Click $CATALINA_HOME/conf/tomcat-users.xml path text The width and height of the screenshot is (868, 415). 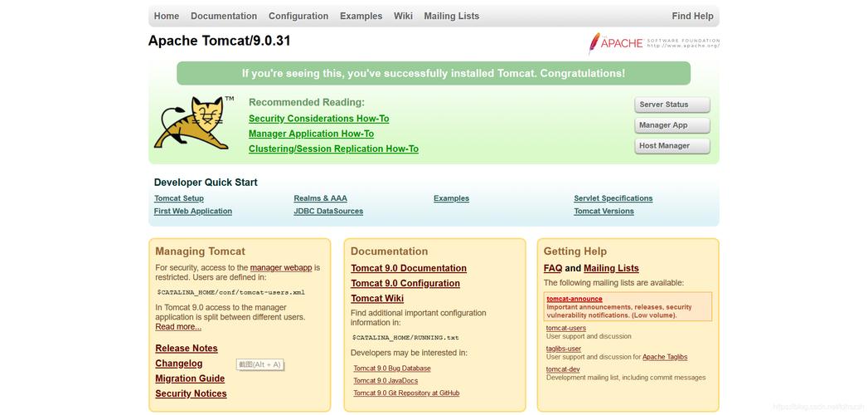(230, 292)
